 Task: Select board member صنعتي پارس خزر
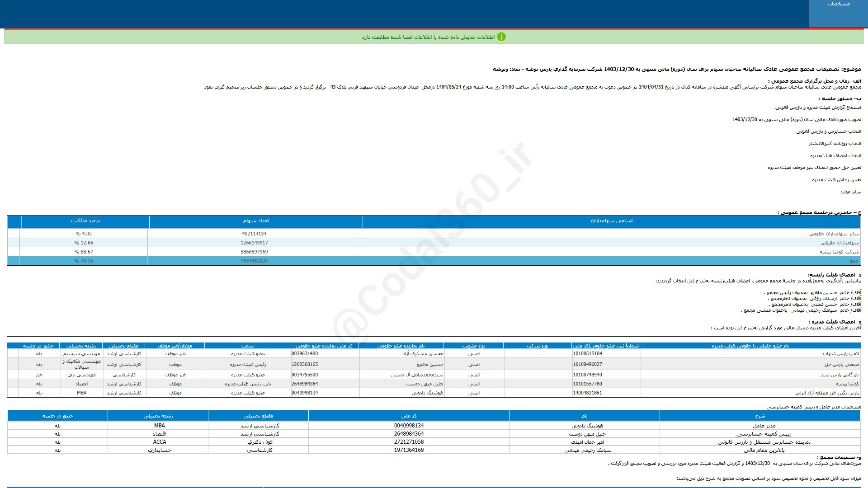coord(842,364)
